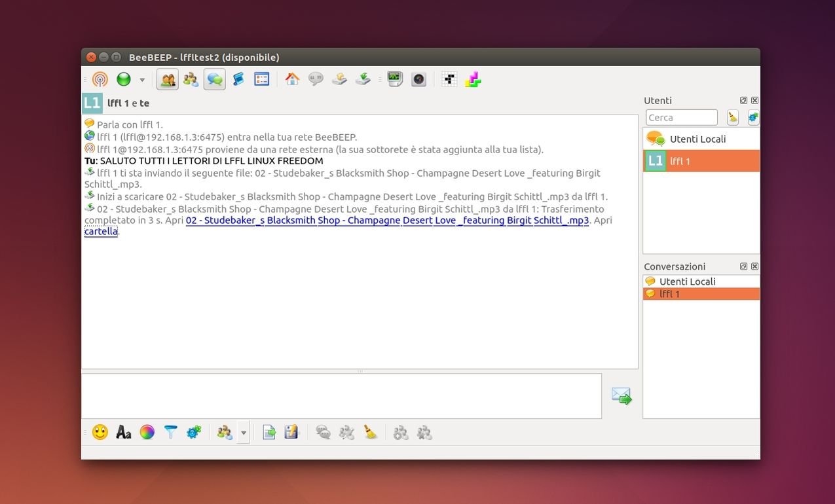Close the Conversazioni panel
The height and width of the screenshot is (504, 835).
pyautogui.click(x=754, y=267)
